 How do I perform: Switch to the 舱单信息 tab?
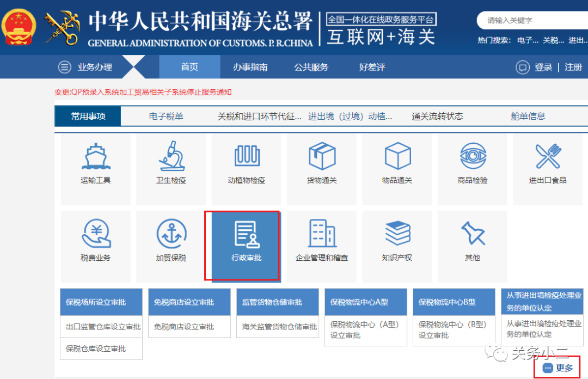pos(528,116)
